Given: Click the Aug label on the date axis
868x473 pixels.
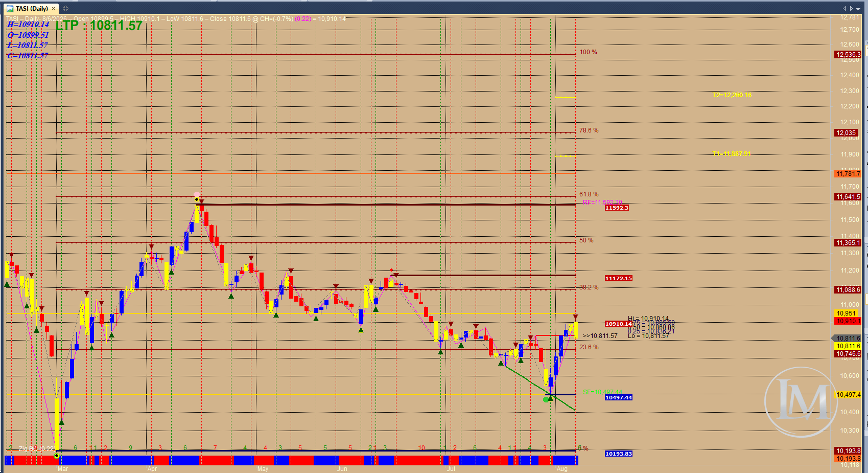Looking at the screenshot, I should 562,469.
